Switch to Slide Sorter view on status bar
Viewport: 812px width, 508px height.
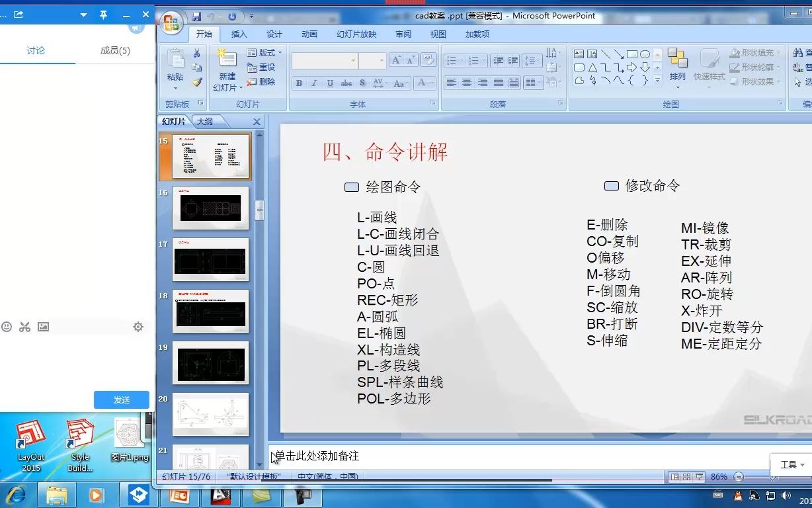click(x=686, y=476)
